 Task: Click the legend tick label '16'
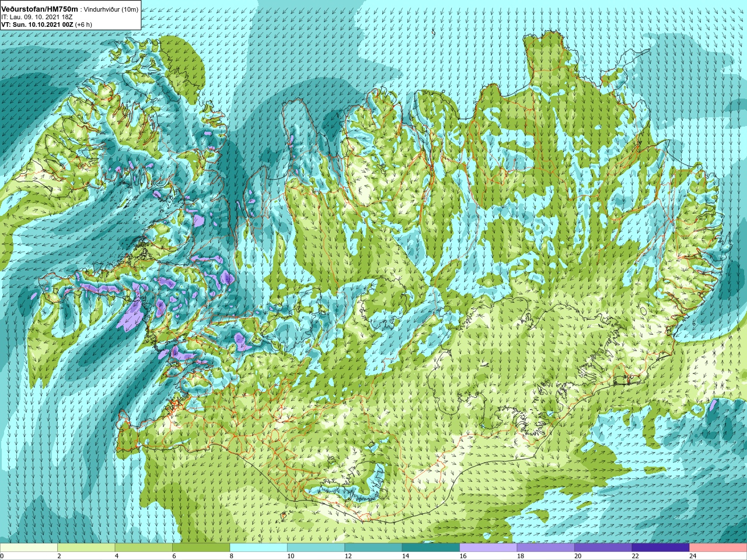point(463,556)
